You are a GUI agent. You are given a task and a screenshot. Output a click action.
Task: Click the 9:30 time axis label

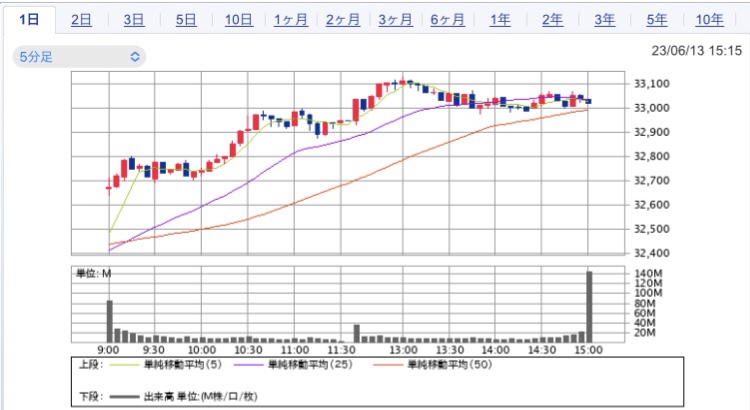(154, 350)
